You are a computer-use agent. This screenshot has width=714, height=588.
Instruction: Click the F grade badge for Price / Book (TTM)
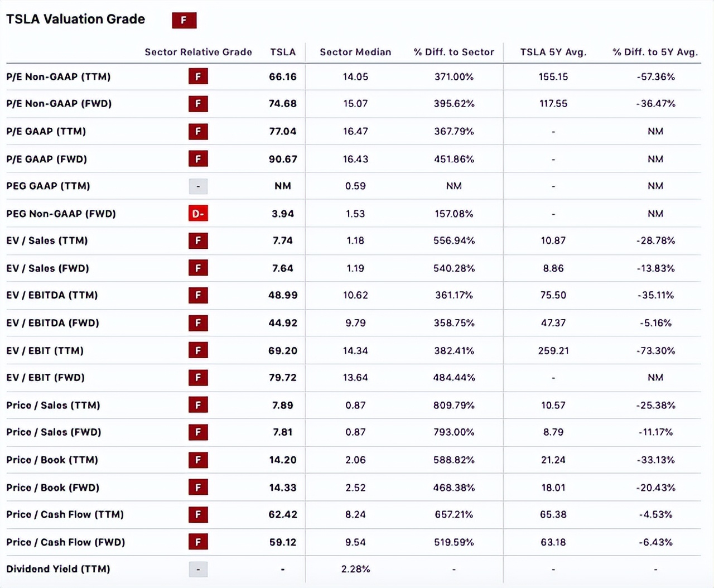(198, 460)
